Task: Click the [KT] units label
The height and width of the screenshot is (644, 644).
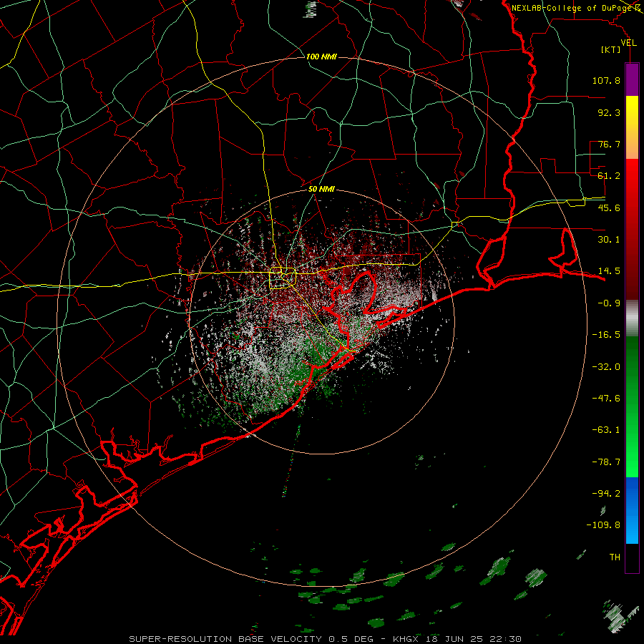Action: [611, 49]
